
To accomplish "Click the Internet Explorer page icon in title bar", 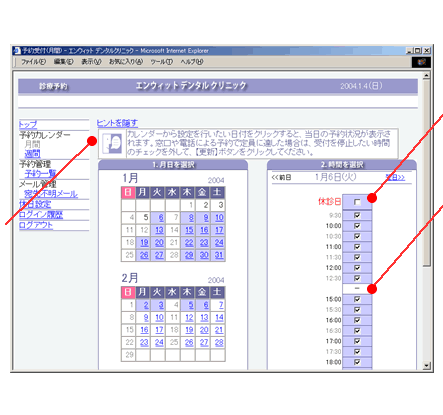I will tap(17, 51).
